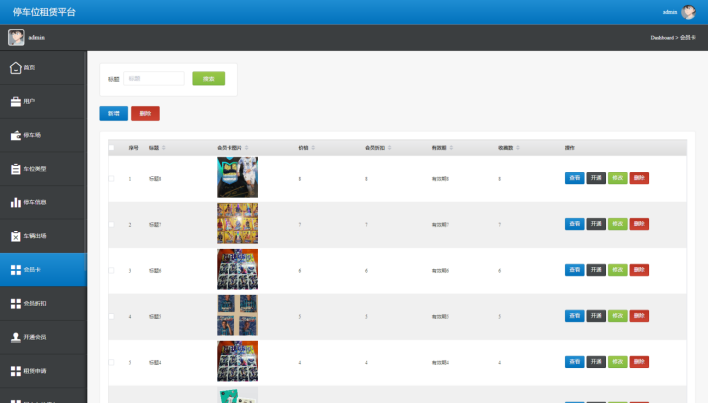Screen dimensions: 709x403
Task: Click 查看 for the 标题7 row
Action: point(574,224)
